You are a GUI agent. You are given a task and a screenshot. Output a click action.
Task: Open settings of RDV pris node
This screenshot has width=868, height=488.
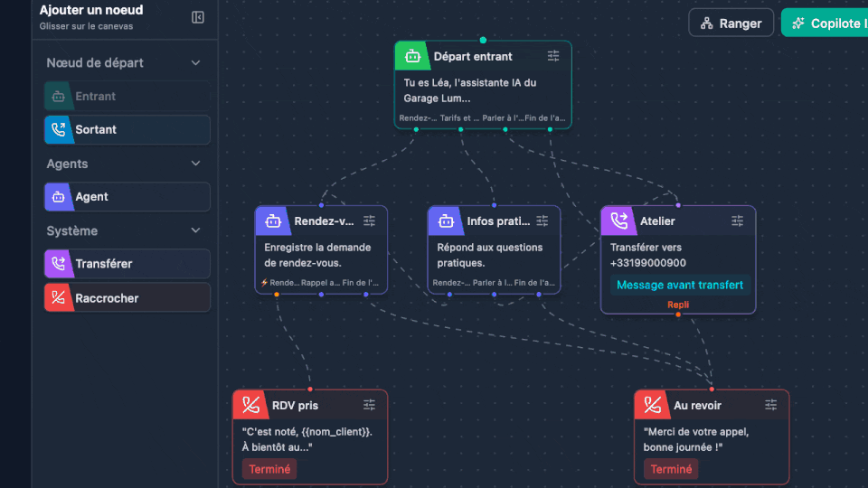click(x=369, y=405)
